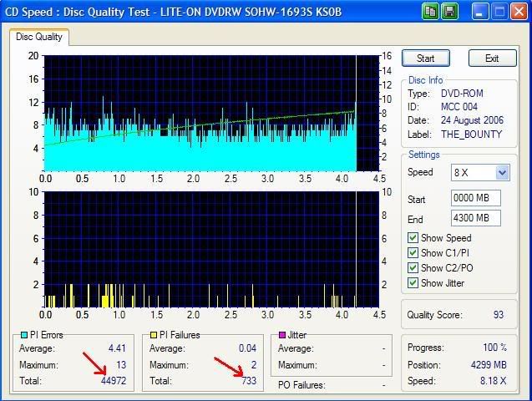532x401 pixels.
Task: Click the yellow PI Failures color swatch
Action: click(152, 335)
